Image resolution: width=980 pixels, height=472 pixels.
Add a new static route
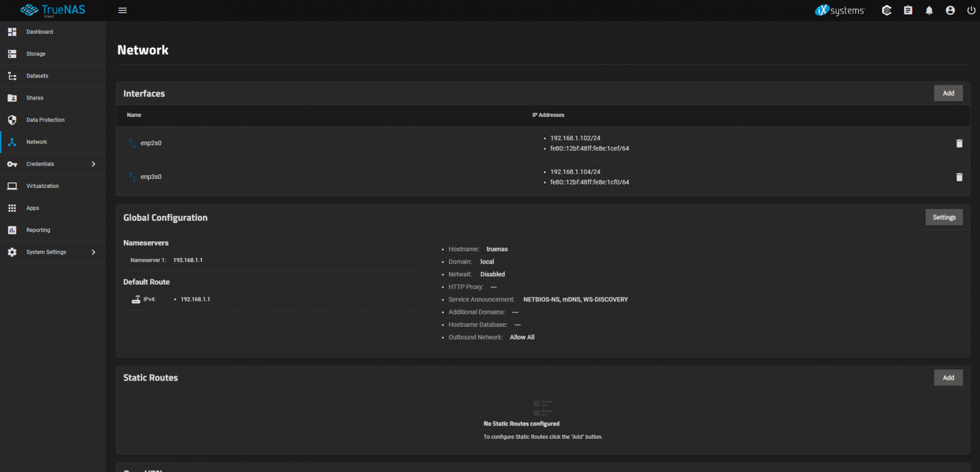[948, 377]
